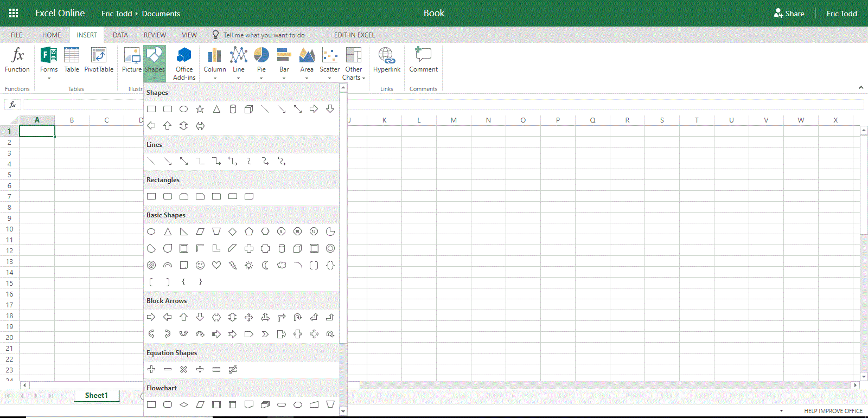
Task: Pick the 5-point star shape
Action: 200,109
